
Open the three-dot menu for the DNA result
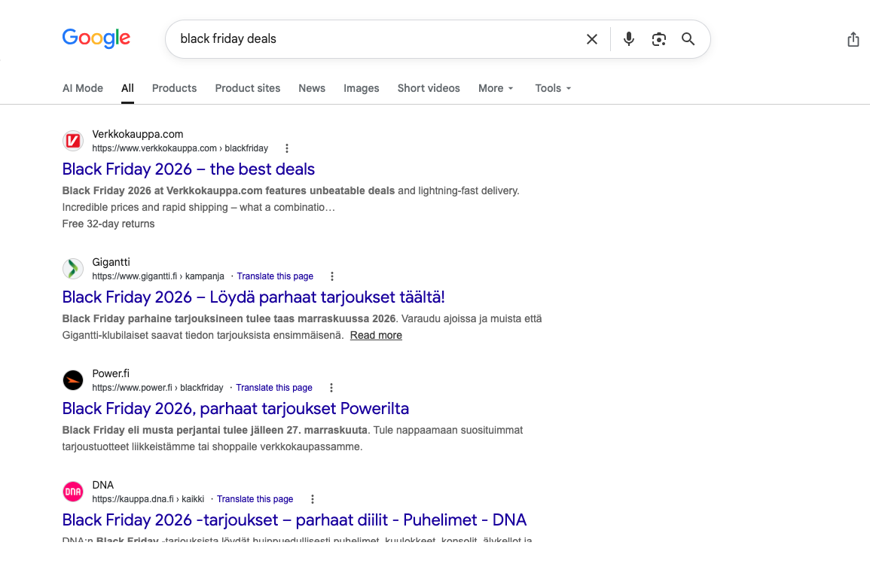313,499
